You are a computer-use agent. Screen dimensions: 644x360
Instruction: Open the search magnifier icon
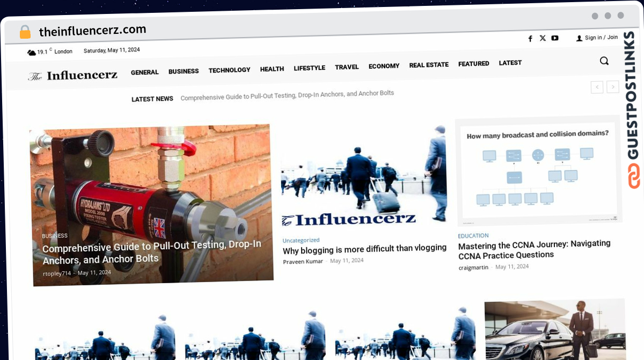(x=604, y=61)
